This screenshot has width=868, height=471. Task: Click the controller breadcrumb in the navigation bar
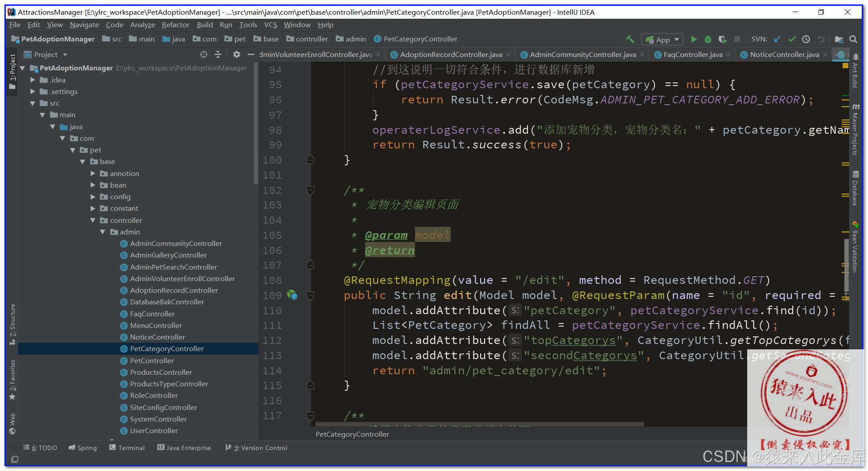coord(307,39)
